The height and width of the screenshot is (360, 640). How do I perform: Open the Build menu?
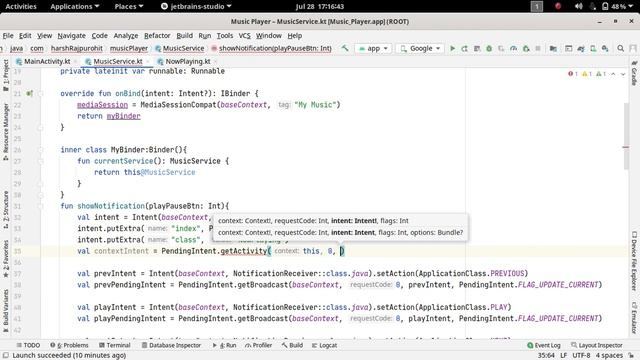184,36
